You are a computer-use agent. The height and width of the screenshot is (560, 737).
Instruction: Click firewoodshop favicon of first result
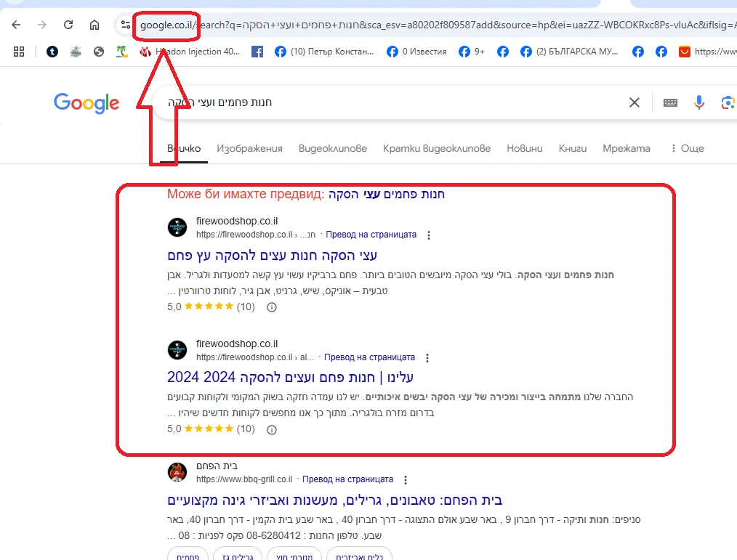(x=177, y=227)
